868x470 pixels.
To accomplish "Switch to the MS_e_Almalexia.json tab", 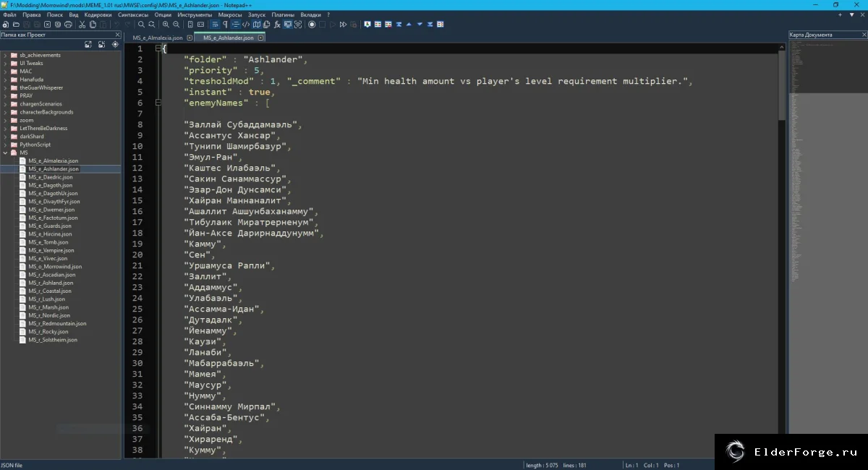I will point(158,38).
